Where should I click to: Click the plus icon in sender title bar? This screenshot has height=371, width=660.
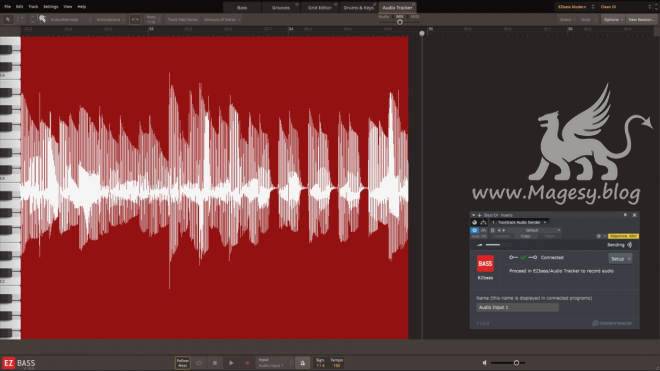pos(479,215)
